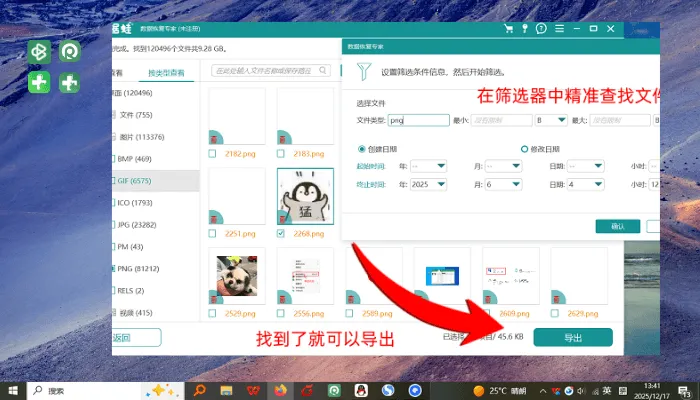The image size is (700, 400).
Task: Select the ICO (1793) file type
Action: click(x=134, y=203)
